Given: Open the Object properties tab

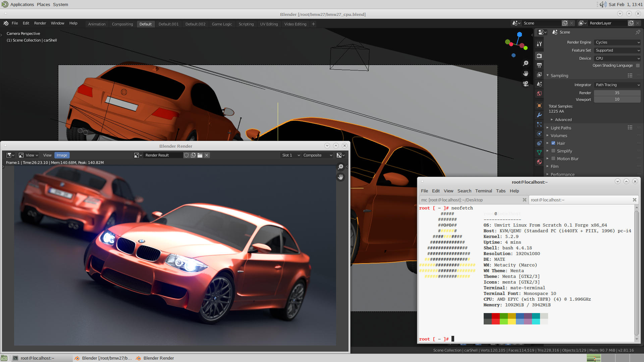Looking at the screenshot, I should tap(539, 106).
